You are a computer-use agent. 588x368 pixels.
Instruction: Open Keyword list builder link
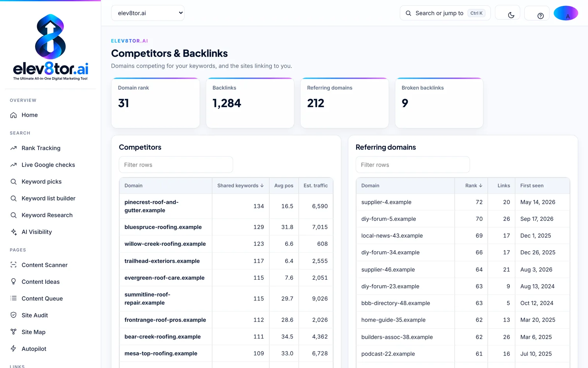(x=50, y=198)
